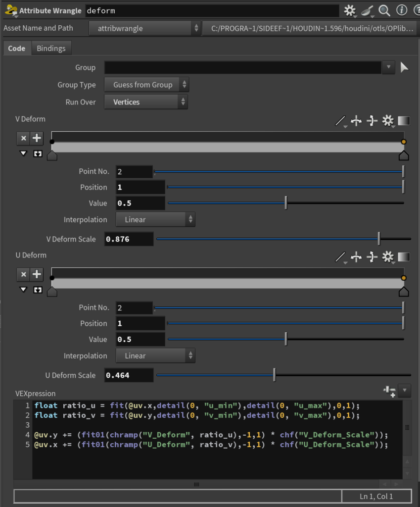Remove point with V Deform ramp X button
The image size is (420, 507).
[x=23, y=138]
